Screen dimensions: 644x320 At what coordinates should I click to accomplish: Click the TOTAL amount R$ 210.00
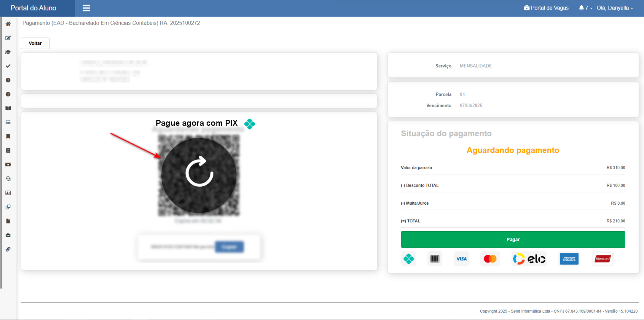click(616, 221)
